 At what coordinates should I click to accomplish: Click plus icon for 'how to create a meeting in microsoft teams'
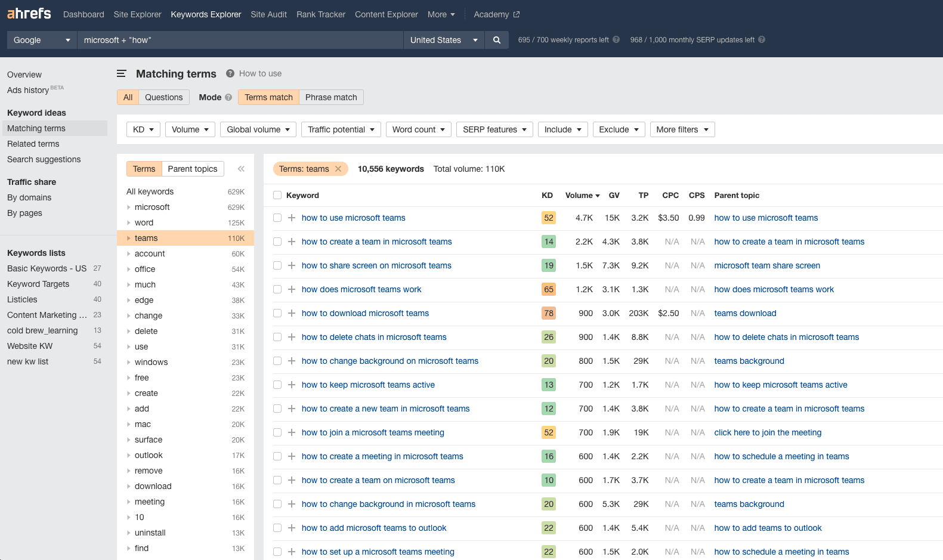pos(292,456)
